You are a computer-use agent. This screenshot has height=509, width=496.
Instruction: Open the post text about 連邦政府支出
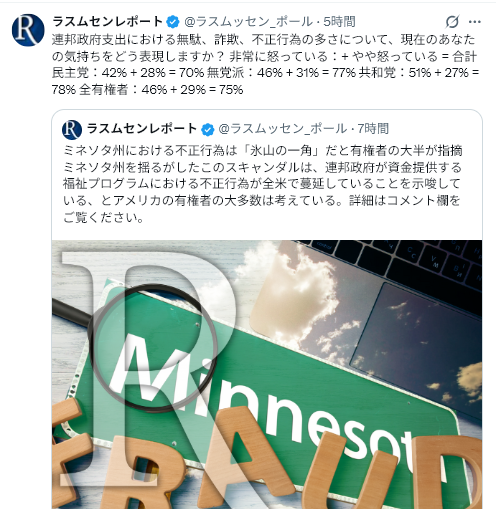coord(265,64)
